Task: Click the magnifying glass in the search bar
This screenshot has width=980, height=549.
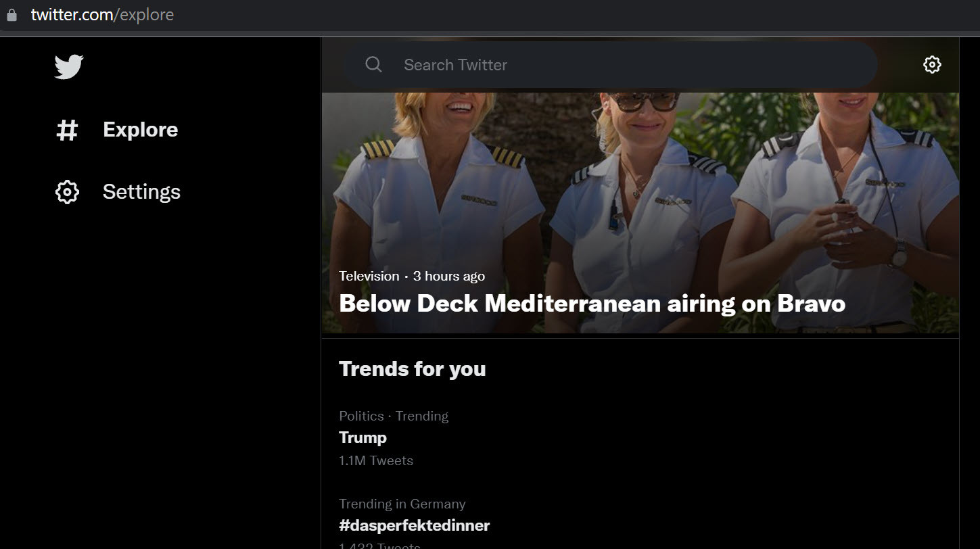Action: pos(373,65)
